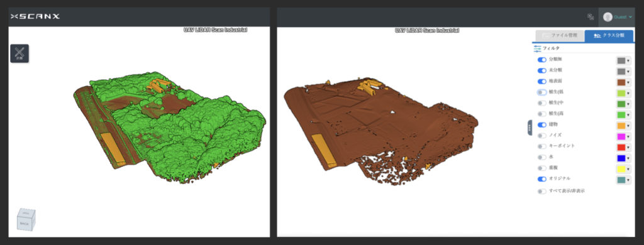
Task: Open the Guest account dropdown
Action: click(x=630, y=17)
